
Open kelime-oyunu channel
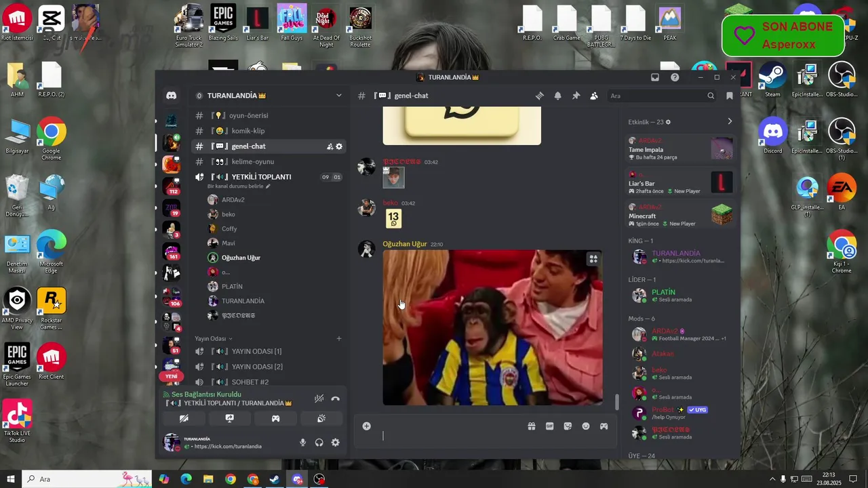tap(268, 161)
